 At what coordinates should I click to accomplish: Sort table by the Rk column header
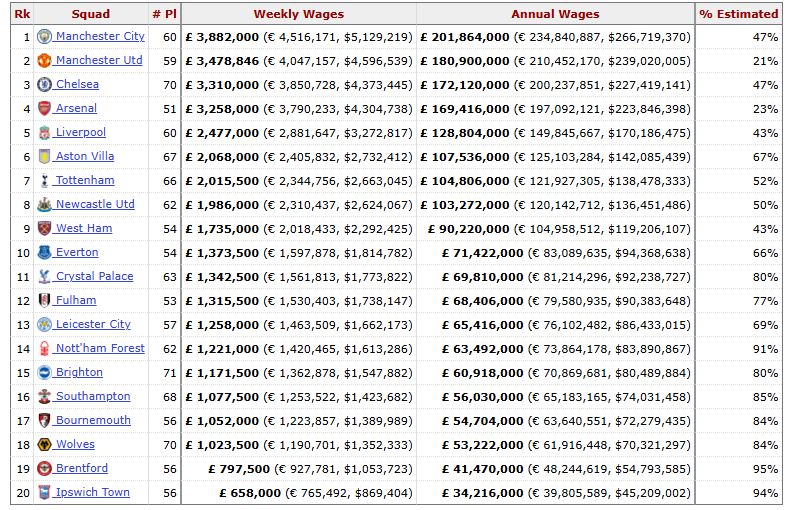pos(22,14)
